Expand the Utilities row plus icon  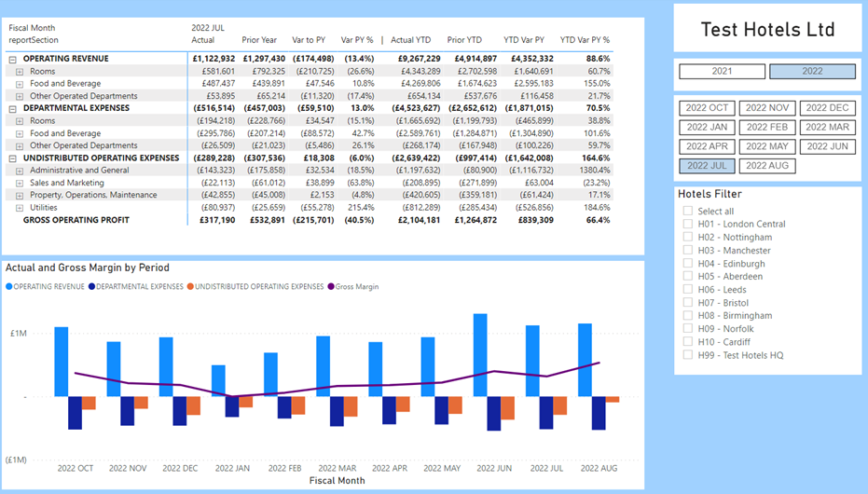[x=21, y=208]
